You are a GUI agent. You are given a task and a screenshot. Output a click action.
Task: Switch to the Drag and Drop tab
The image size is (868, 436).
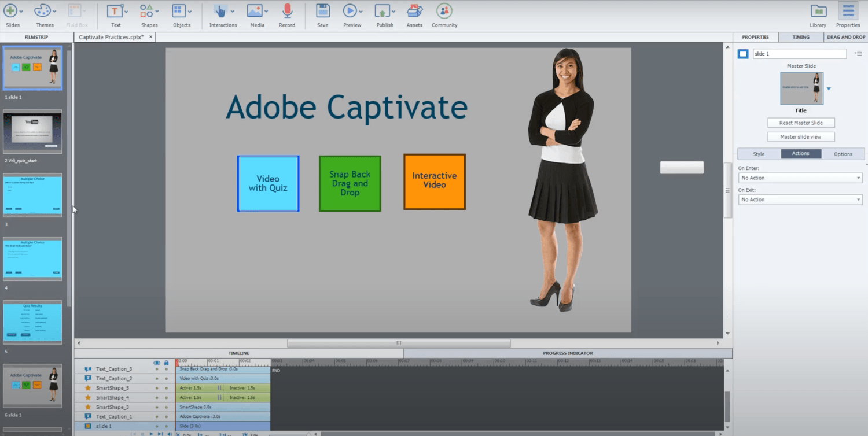(x=846, y=37)
